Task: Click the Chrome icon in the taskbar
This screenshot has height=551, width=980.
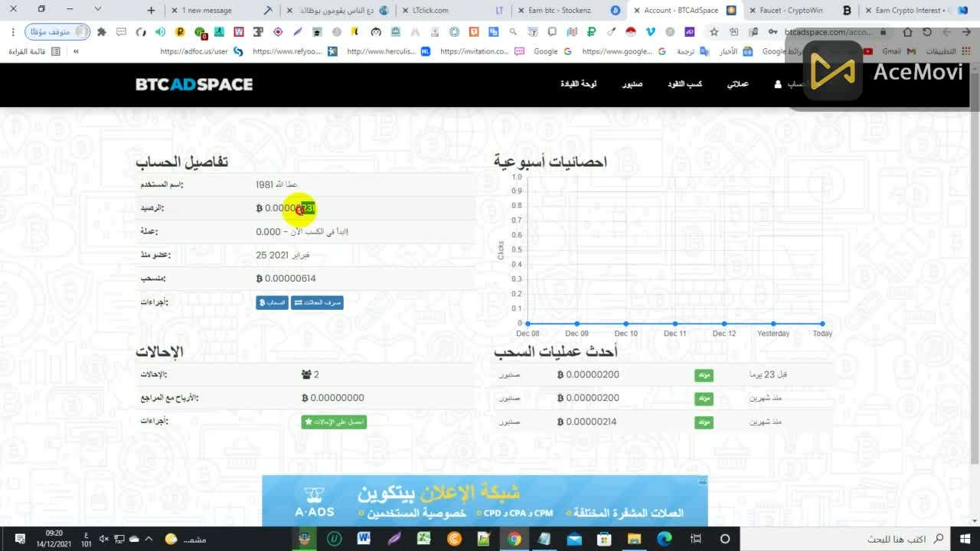Action: tap(514, 539)
